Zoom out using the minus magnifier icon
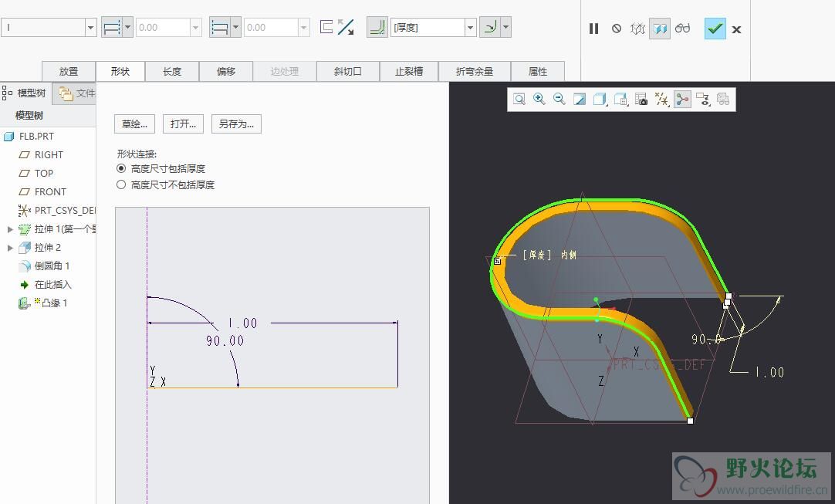The image size is (835, 504). pyautogui.click(x=559, y=99)
